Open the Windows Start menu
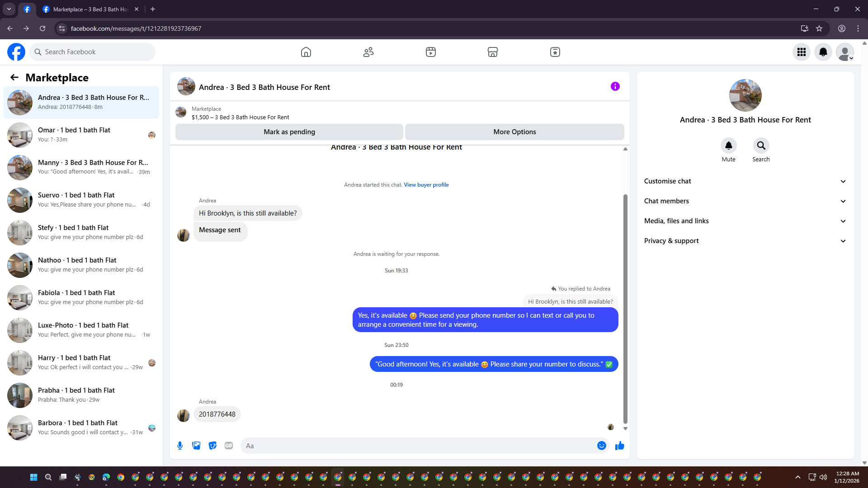The height and width of the screenshot is (488, 868). tap(34, 477)
